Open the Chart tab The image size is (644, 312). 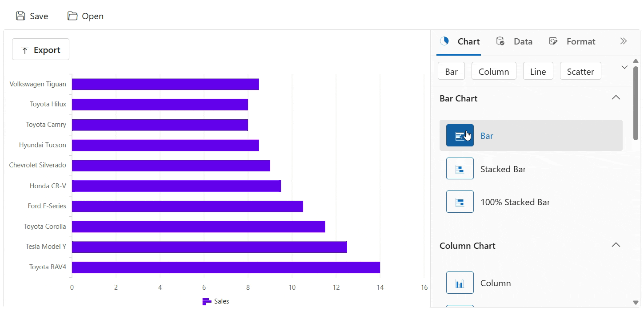point(460,41)
